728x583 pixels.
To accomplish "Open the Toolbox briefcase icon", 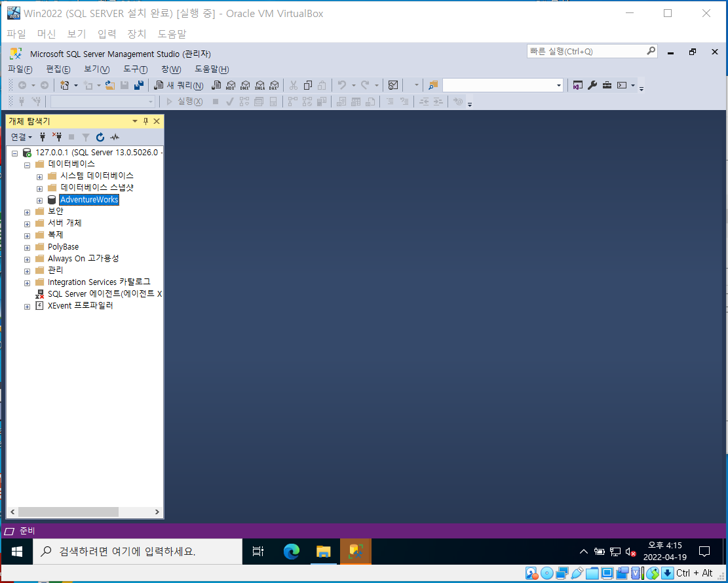I will click(x=607, y=85).
